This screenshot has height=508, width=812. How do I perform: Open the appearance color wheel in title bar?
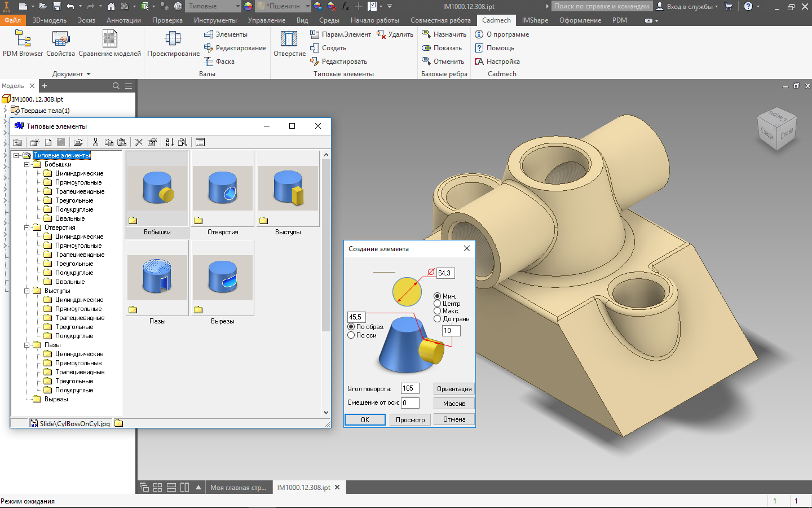[x=248, y=6]
